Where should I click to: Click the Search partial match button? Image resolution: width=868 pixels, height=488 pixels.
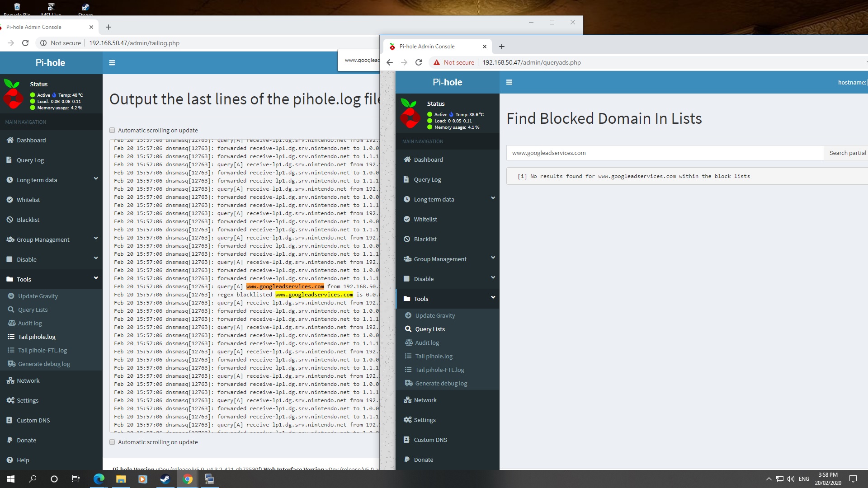click(x=847, y=153)
